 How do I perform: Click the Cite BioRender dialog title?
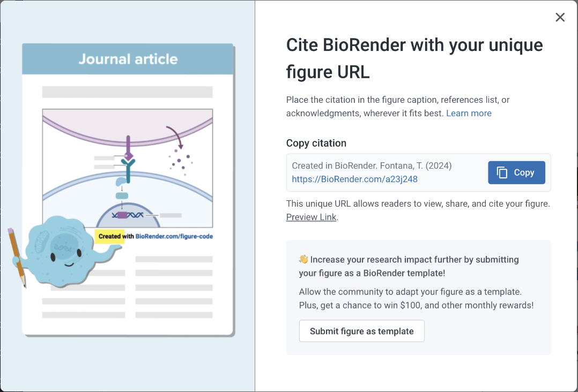414,58
